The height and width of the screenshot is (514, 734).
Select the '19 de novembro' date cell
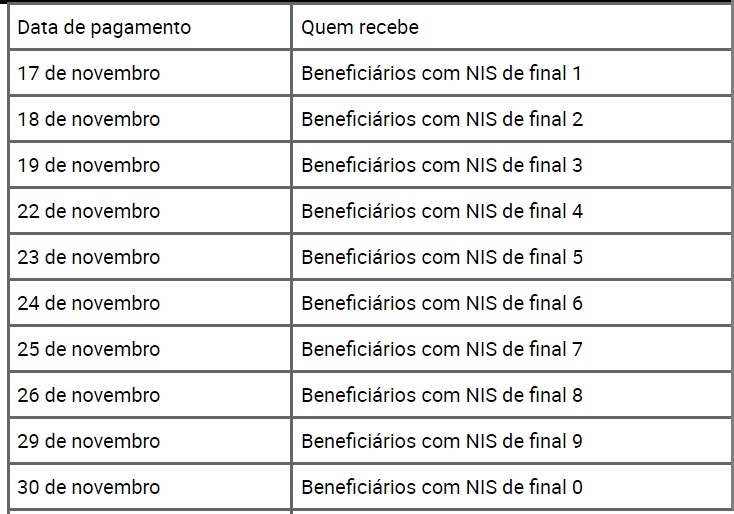click(x=150, y=165)
